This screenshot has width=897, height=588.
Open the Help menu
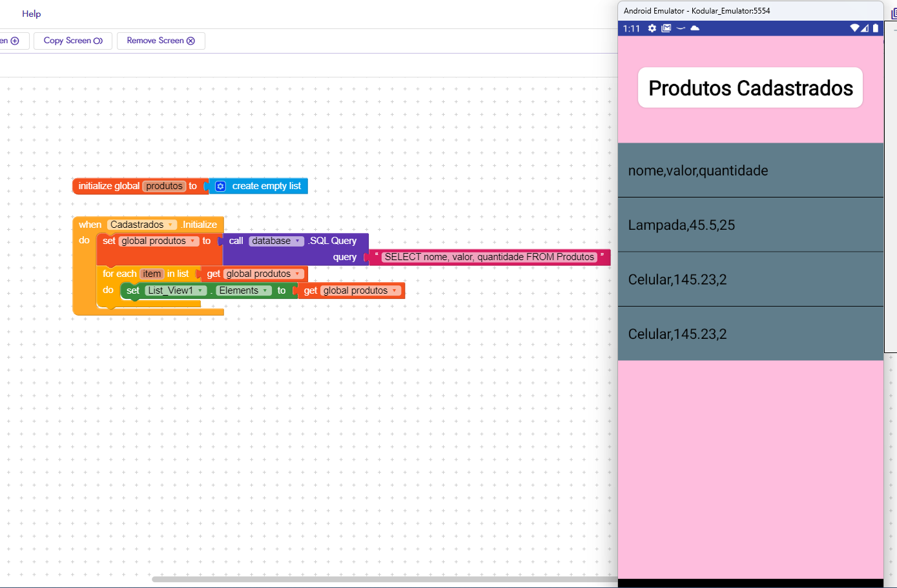(x=31, y=14)
